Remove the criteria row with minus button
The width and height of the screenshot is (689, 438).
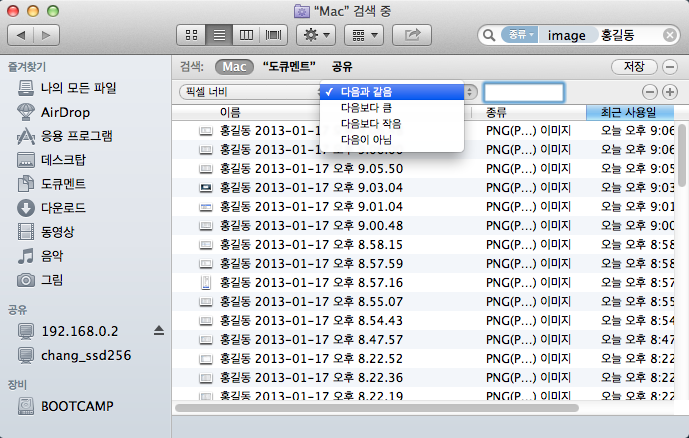click(x=650, y=92)
